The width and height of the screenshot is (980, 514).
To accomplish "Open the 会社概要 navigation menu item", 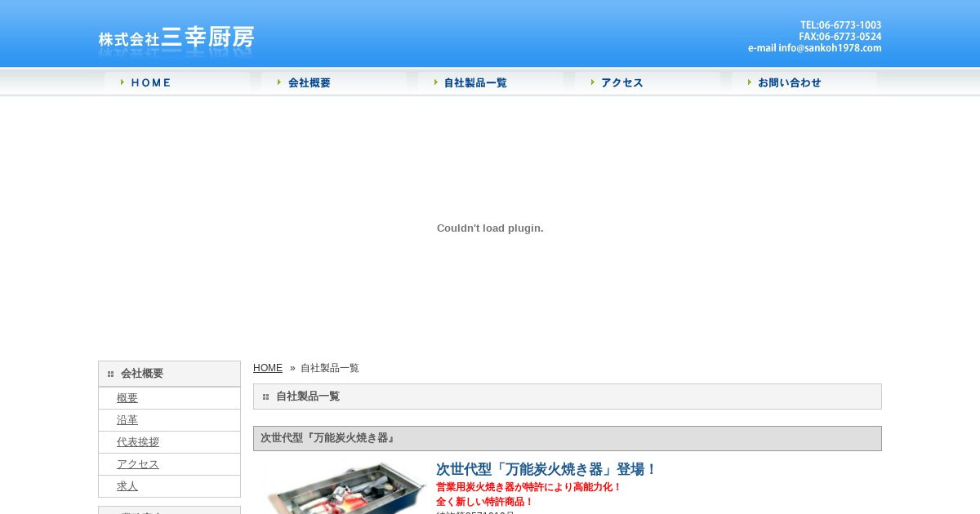I will pyautogui.click(x=334, y=82).
